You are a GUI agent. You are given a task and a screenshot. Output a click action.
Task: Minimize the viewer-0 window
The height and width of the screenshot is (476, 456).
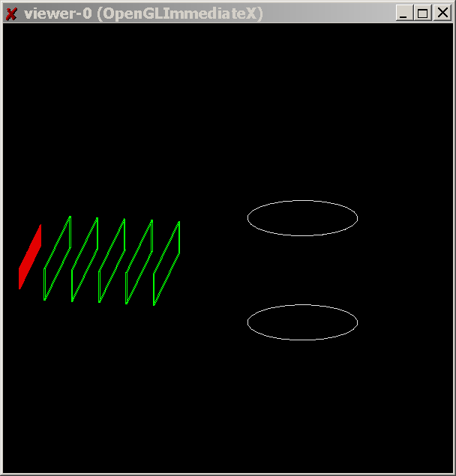404,13
